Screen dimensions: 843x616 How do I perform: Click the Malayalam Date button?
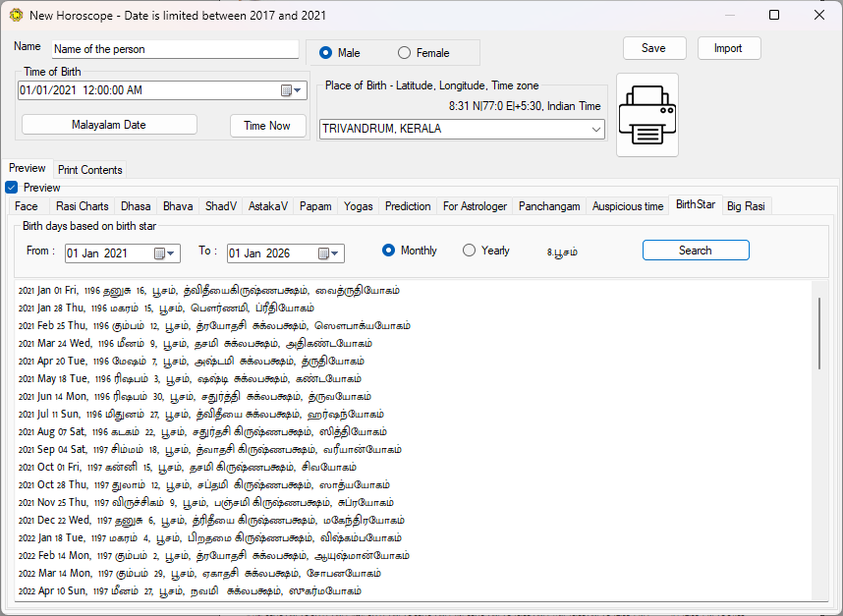109,125
